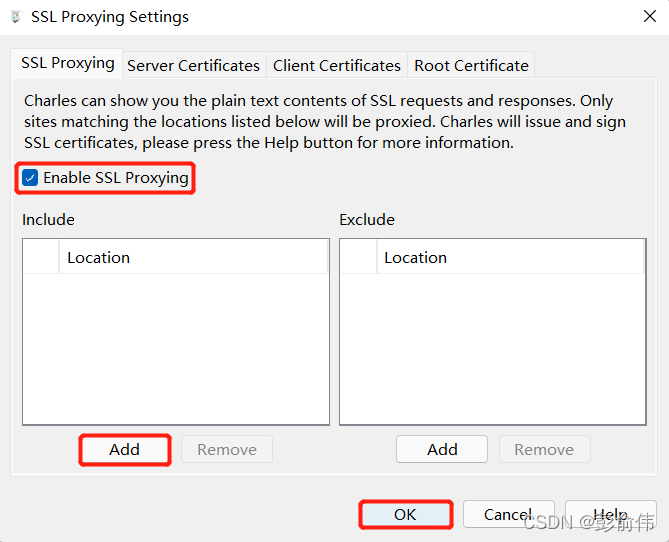The width and height of the screenshot is (669, 542).
Task: Open the Root Certificate tab
Action: [x=471, y=65]
